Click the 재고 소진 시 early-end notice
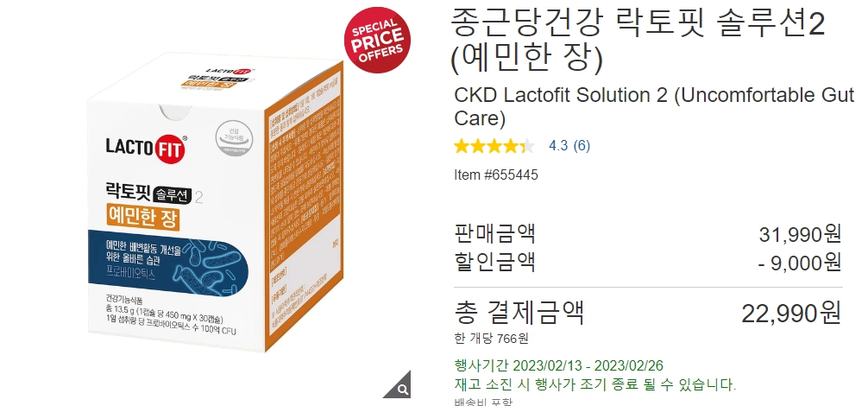 pyautogui.click(x=595, y=384)
